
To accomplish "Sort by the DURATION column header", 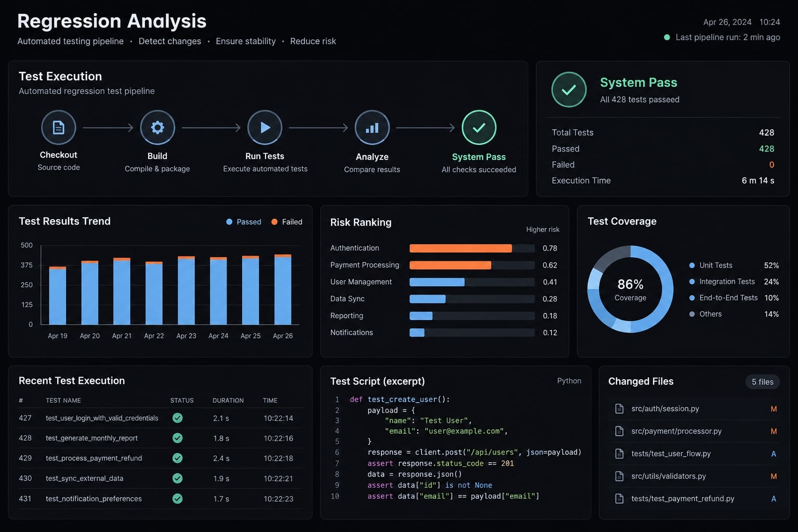I will 228,401.
